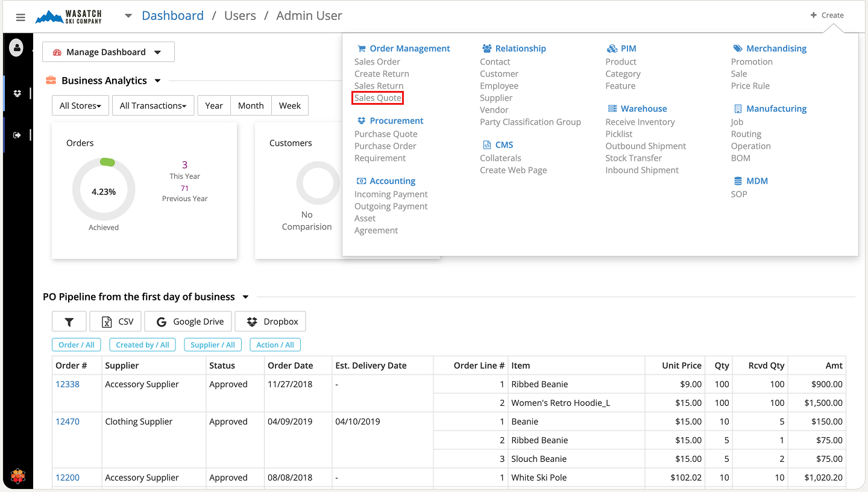The image size is (868, 492).
Task: Send PO Pipeline to Google Drive
Action: coord(190,322)
